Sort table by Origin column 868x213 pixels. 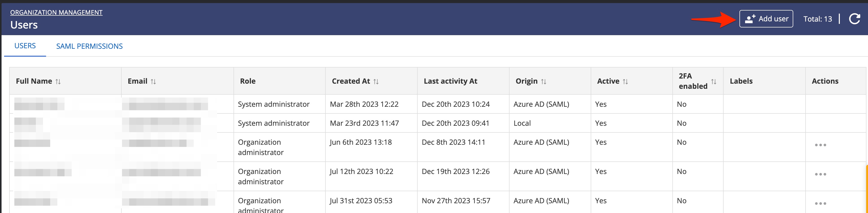(x=544, y=82)
